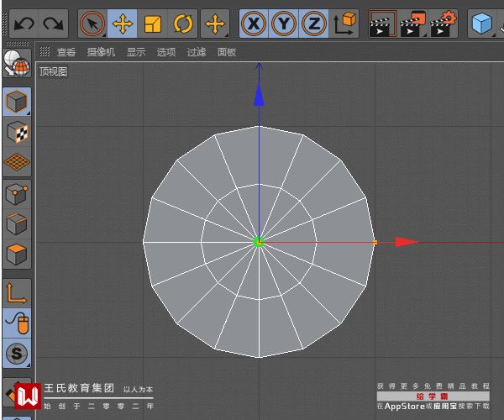Switch to Texture mode
The image size is (504, 420).
(x=17, y=132)
